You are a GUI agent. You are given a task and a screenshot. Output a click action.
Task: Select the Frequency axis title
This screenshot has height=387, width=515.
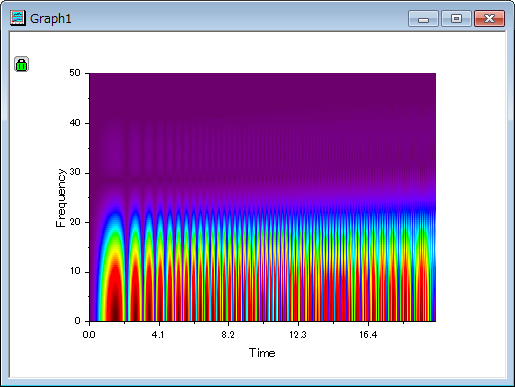[x=61, y=198]
